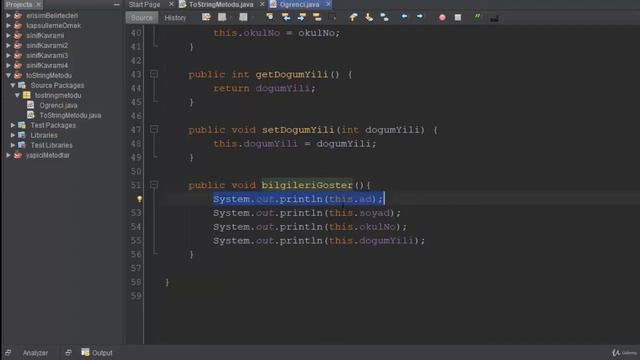Image resolution: width=640 pixels, height=360 pixels.
Task: Click the icon left of Analyzer
Action: click(x=8, y=353)
